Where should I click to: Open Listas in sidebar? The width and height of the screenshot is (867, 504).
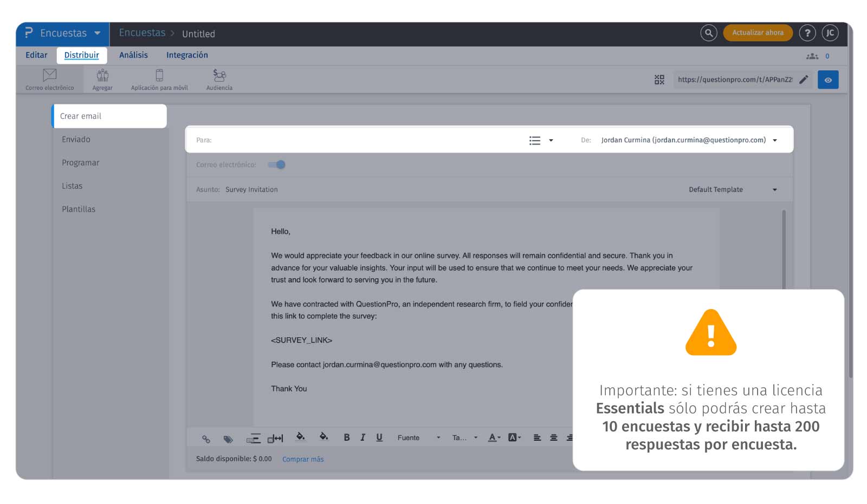[72, 186]
